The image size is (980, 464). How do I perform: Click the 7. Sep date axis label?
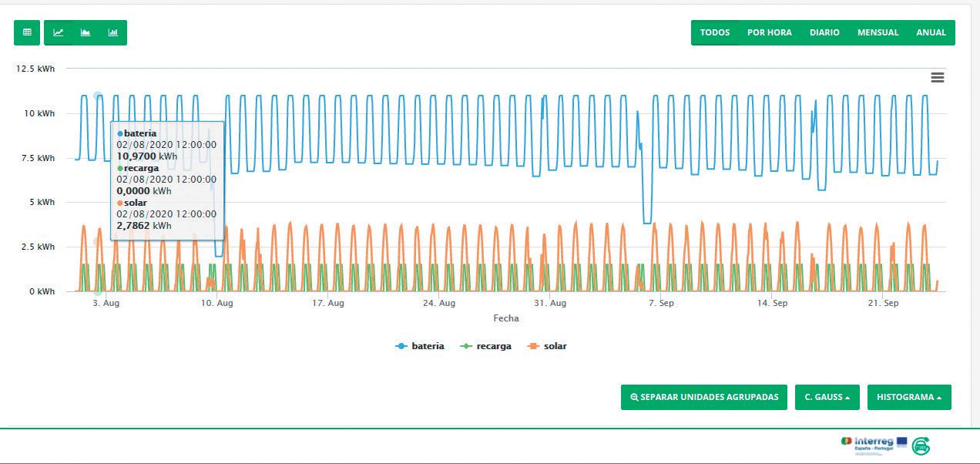tap(661, 303)
